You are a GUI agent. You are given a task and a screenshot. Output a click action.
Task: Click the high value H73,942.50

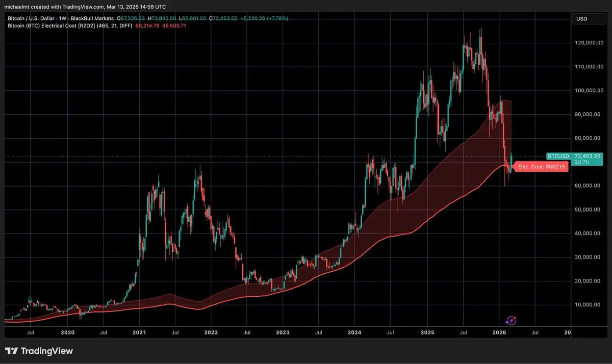click(163, 18)
